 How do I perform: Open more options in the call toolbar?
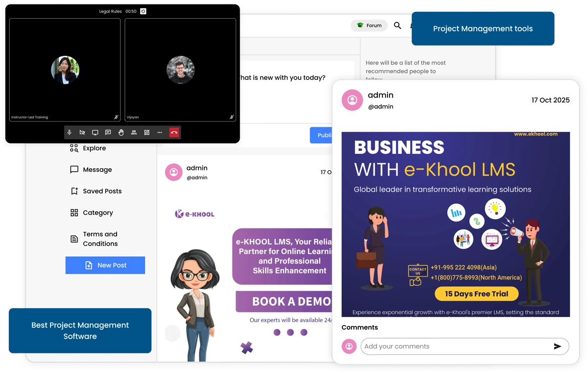(159, 133)
